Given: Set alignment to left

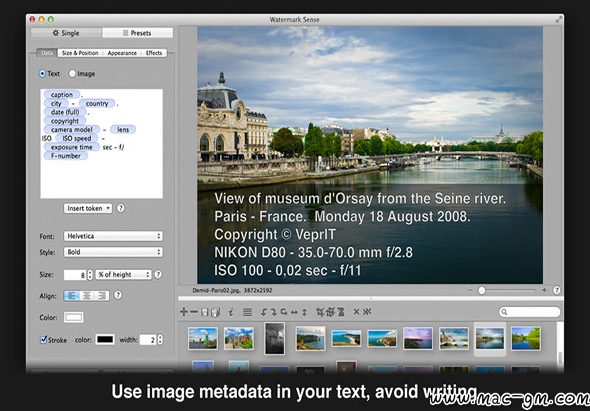Looking at the screenshot, I should coord(71,296).
